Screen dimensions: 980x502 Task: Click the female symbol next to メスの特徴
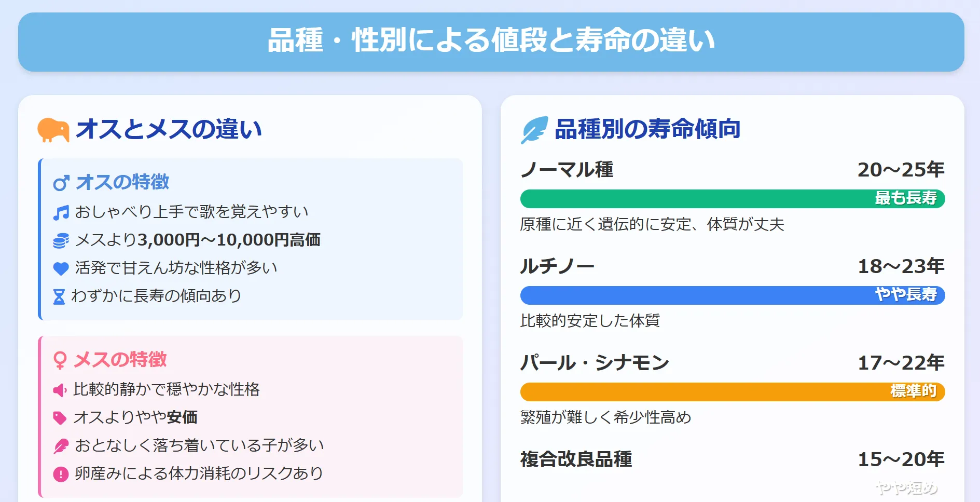60,360
